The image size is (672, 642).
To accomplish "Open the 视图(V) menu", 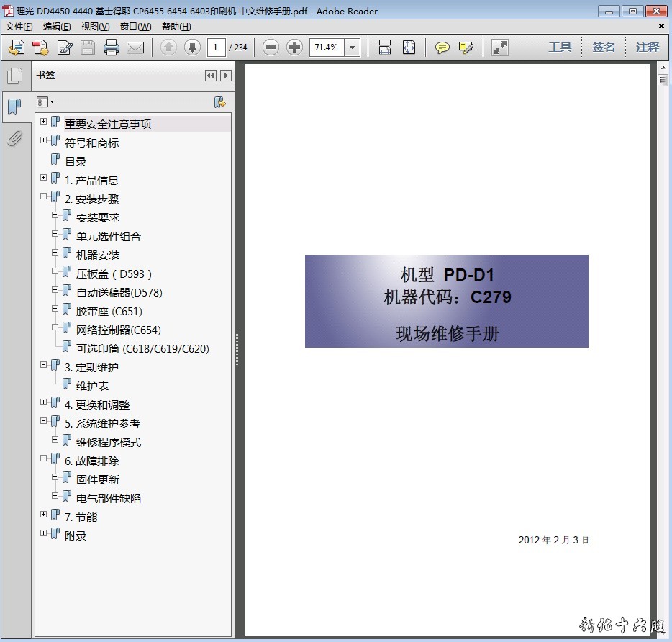I will tap(95, 27).
